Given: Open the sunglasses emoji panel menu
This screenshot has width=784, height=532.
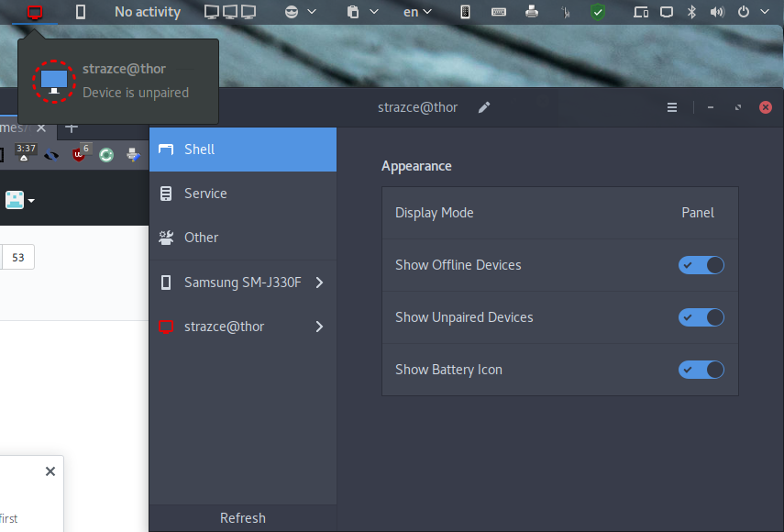Looking at the screenshot, I should 300,12.
